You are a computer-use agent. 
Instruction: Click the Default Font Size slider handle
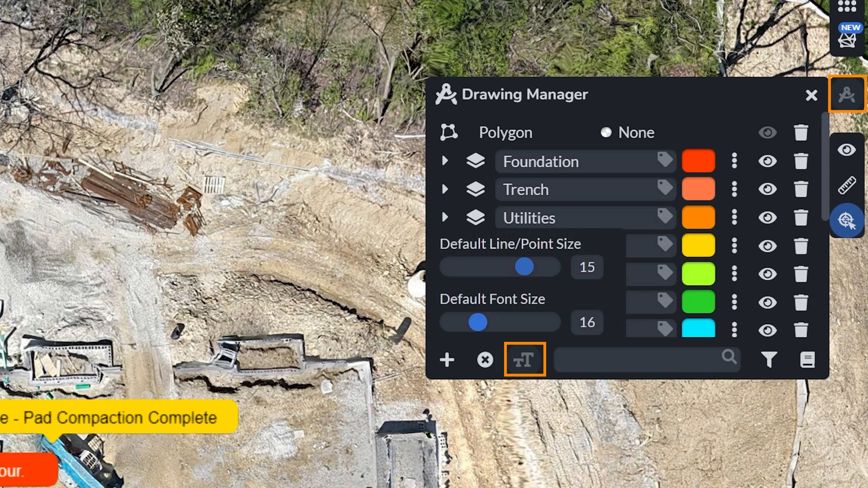pyautogui.click(x=477, y=322)
